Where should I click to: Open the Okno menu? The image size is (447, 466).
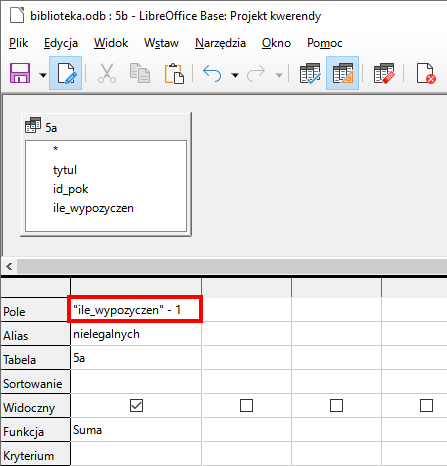pos(276,43)
